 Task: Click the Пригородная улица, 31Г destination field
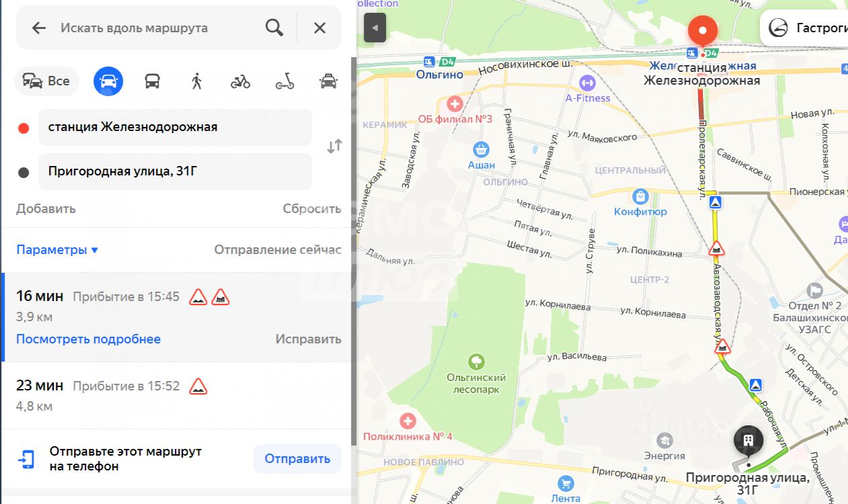click(175, 171)
